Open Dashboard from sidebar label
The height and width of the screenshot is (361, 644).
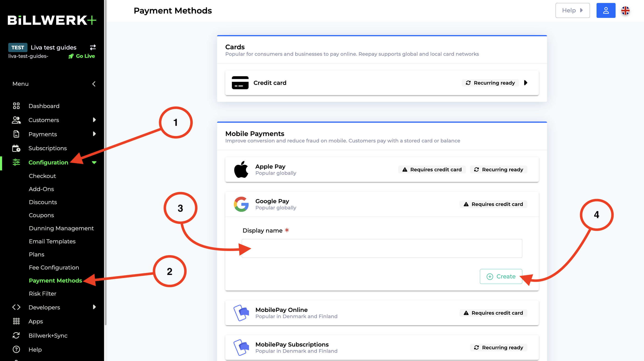click(44, 106)
